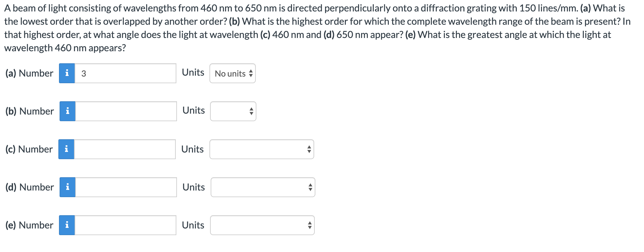Focus the (e) Number answer input
The image size is (644, 252).
[x=125, y=225]
